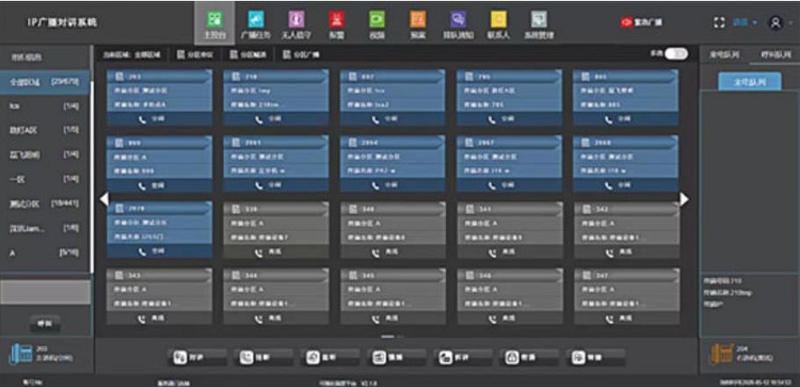Image resolution: width=800 pixels, height=387 pixels.
Task: Open the yellow 联系人 contacts icon
Action: click(498, 19)
